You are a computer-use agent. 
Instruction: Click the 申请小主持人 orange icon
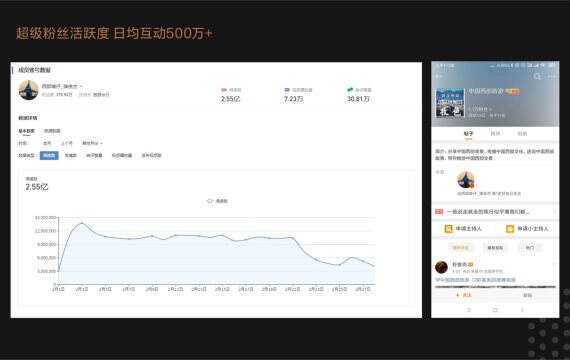pos(510,229)
